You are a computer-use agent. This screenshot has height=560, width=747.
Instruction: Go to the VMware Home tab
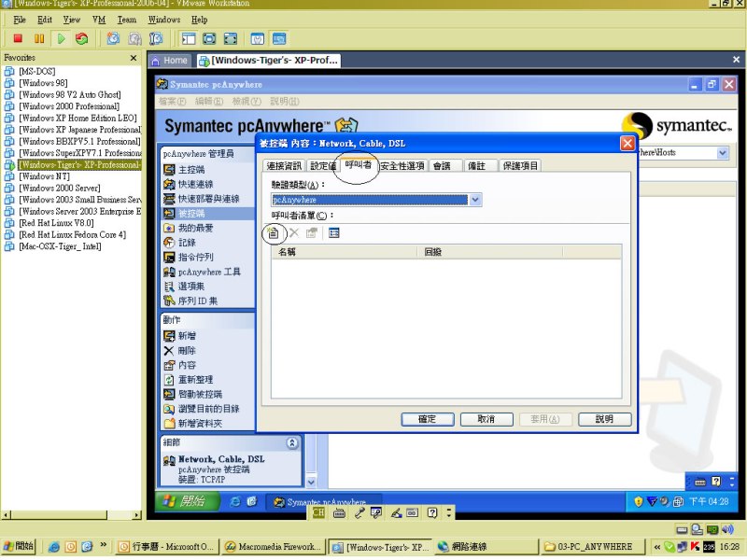170,61
